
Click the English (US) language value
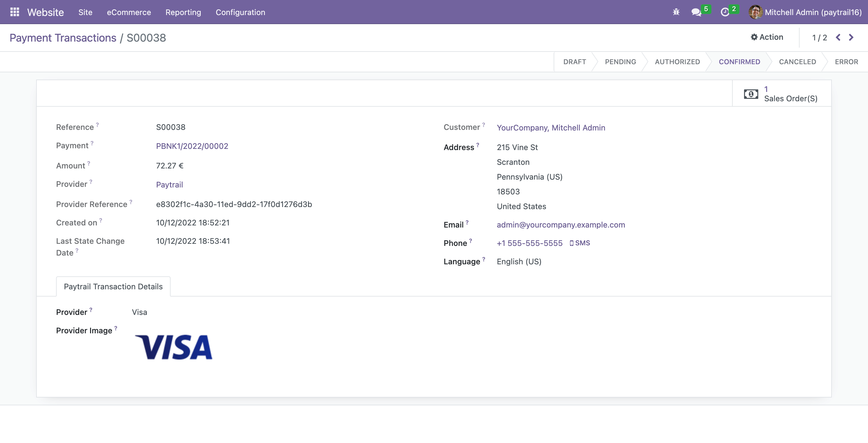(x=519, y=261)
